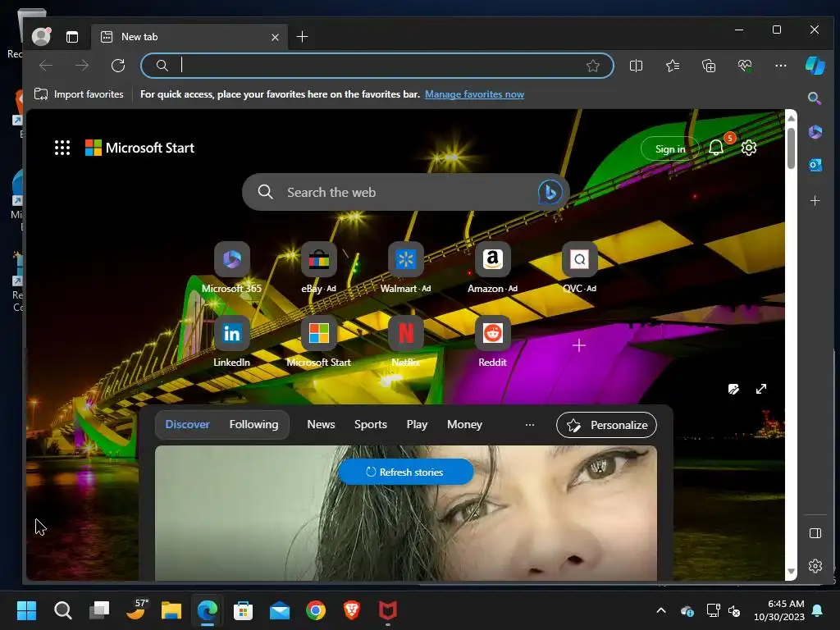Click the Search the web box

coord(405,192)
